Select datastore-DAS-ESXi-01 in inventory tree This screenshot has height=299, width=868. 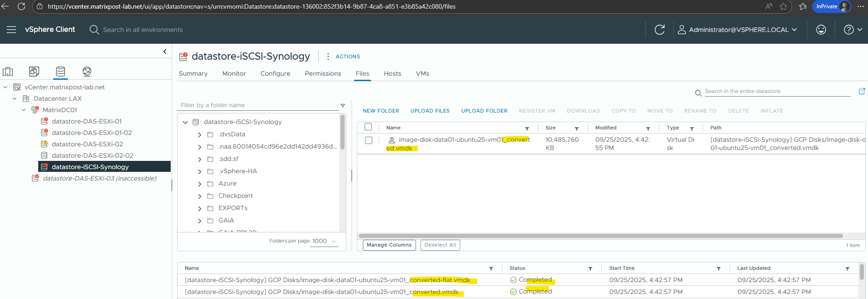pos(86,121)
